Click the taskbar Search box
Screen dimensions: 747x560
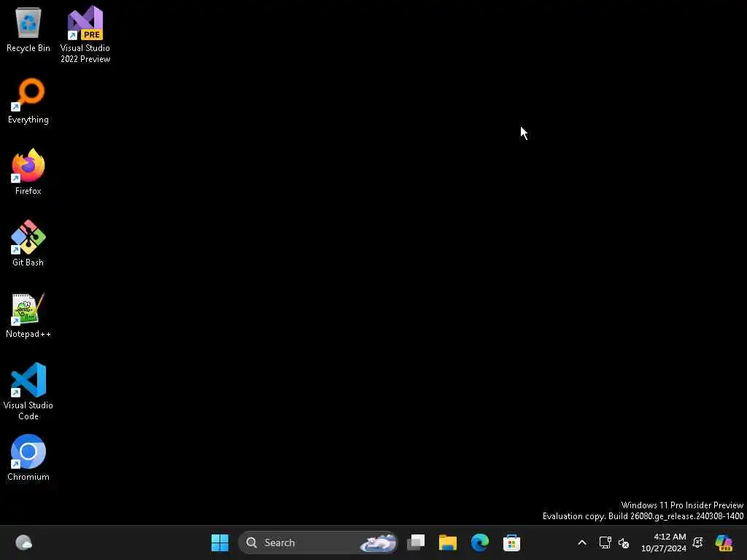[x=318, y=542]
